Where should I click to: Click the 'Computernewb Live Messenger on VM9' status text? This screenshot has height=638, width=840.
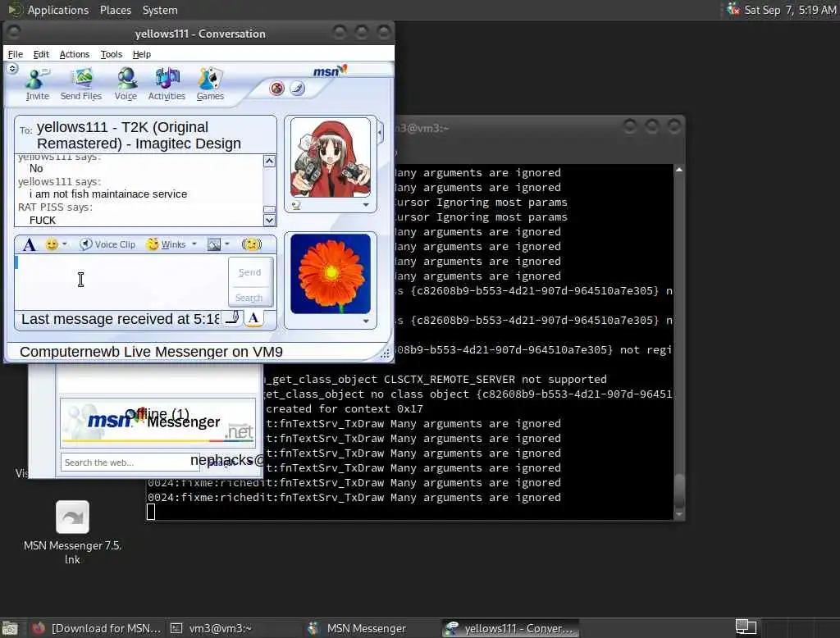tap(151, 352)
